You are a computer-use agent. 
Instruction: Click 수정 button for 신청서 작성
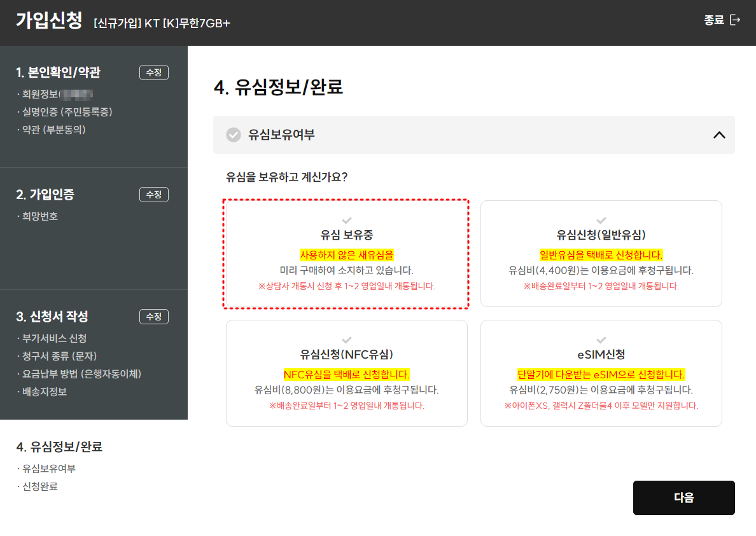154,317
